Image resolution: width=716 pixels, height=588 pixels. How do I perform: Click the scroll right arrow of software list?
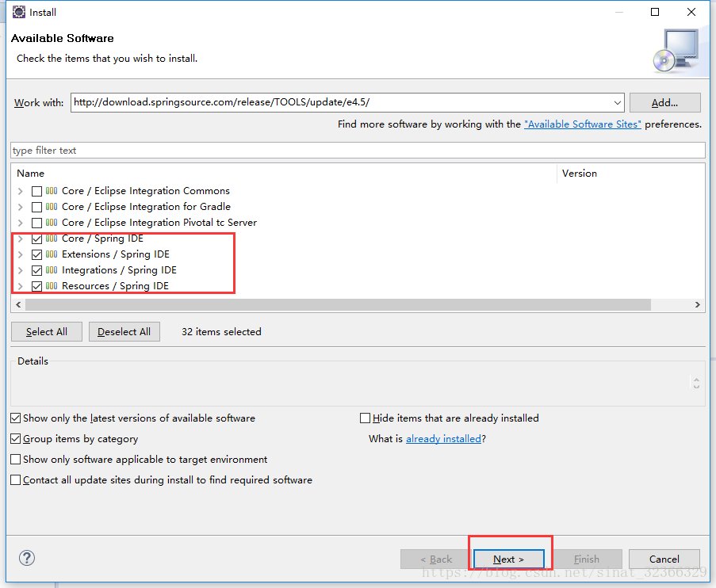pos(697,304)
